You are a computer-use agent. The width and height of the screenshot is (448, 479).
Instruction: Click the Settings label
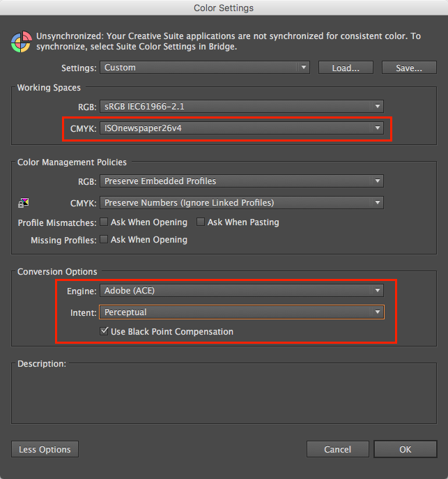[79, 68]
